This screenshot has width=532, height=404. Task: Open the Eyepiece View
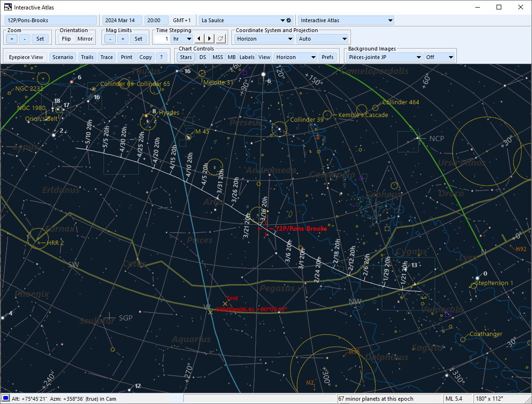(26, 57)
